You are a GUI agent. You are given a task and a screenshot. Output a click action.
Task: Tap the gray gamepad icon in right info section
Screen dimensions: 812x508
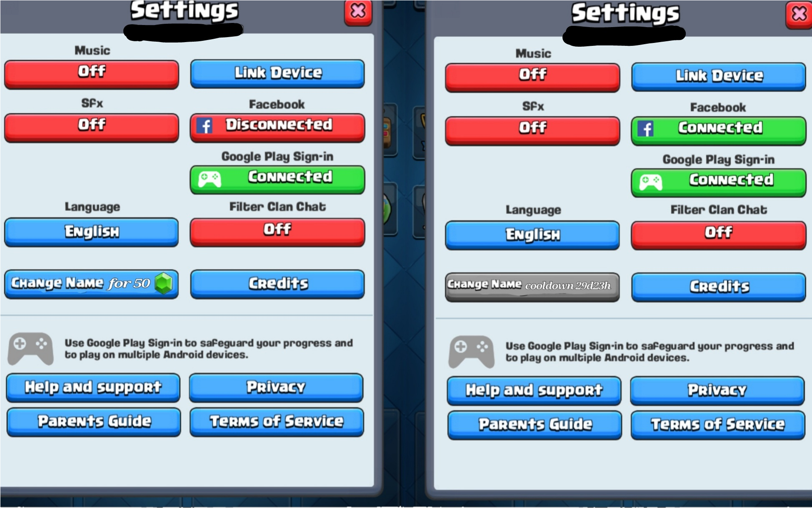pos(471,352)
